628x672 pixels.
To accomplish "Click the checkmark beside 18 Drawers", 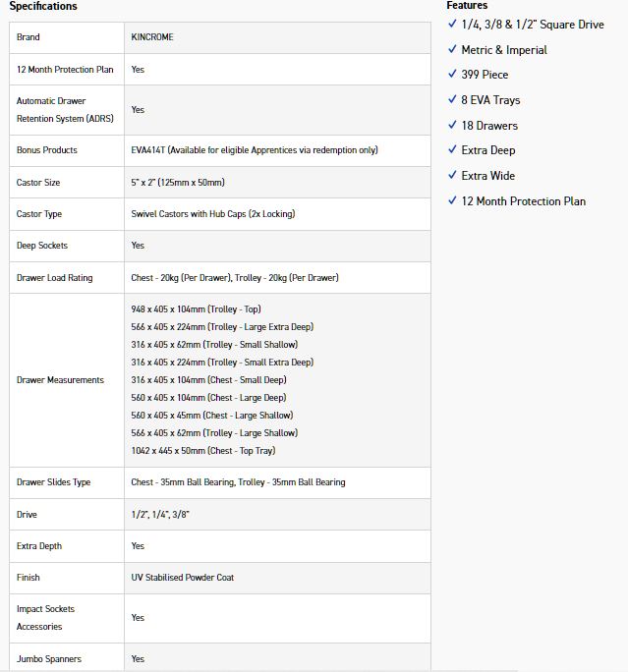I will click(x=452, y=126).
